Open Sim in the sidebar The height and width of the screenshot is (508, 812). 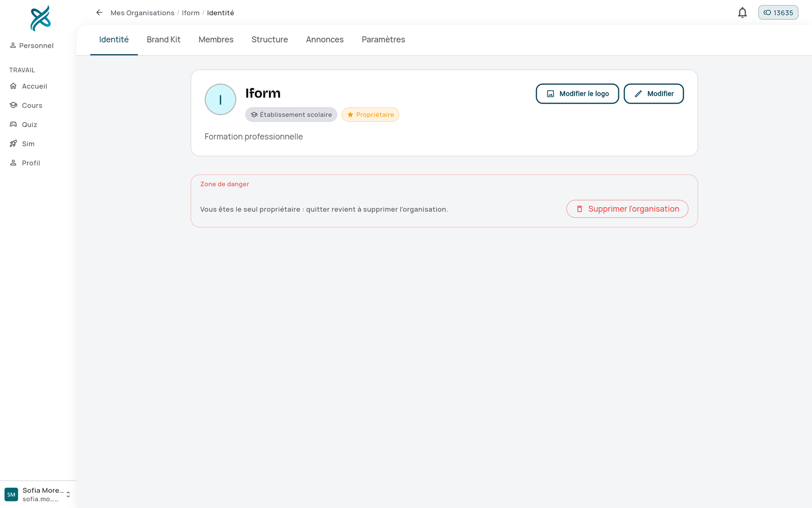[22, 144]
